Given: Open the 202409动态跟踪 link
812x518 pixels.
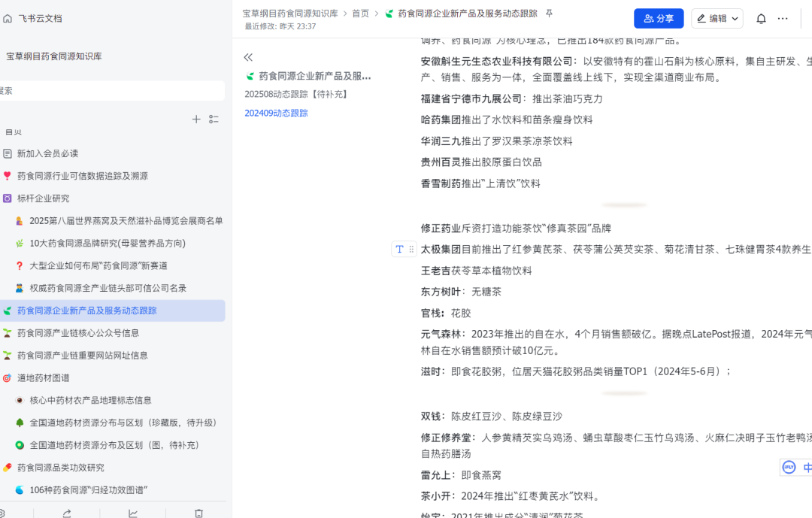Looking at the screenshot, I should point(276,113).
